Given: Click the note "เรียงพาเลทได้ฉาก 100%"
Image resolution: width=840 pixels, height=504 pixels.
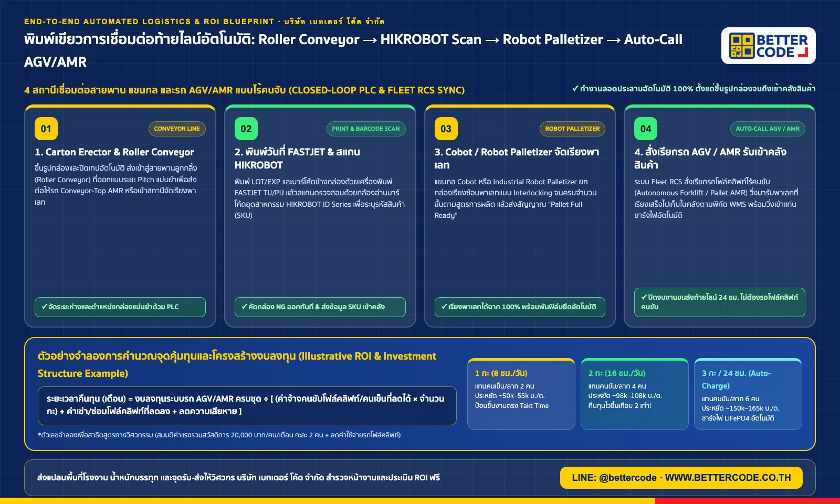Looking at the screenshot, I should click(x=520, y=307).
